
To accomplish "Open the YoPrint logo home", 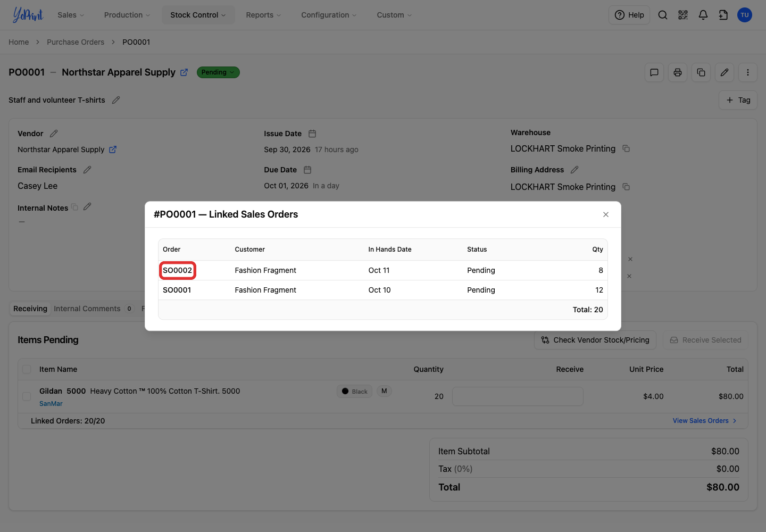I will click(28, 15).
